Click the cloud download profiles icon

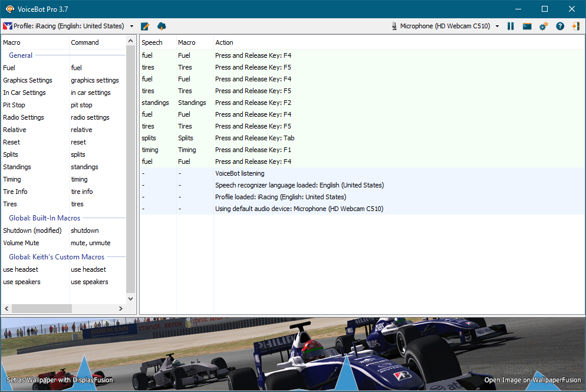pyautogui.click(x=162, y=27)
